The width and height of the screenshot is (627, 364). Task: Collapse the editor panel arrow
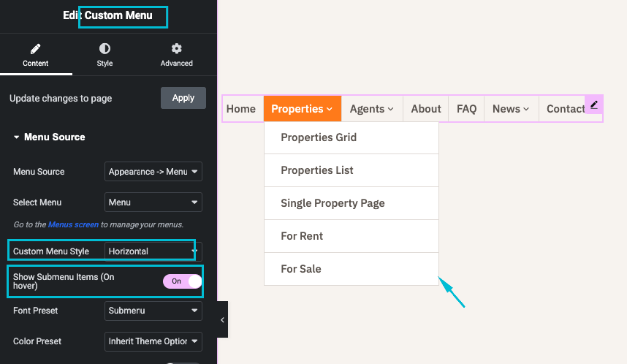222,319
